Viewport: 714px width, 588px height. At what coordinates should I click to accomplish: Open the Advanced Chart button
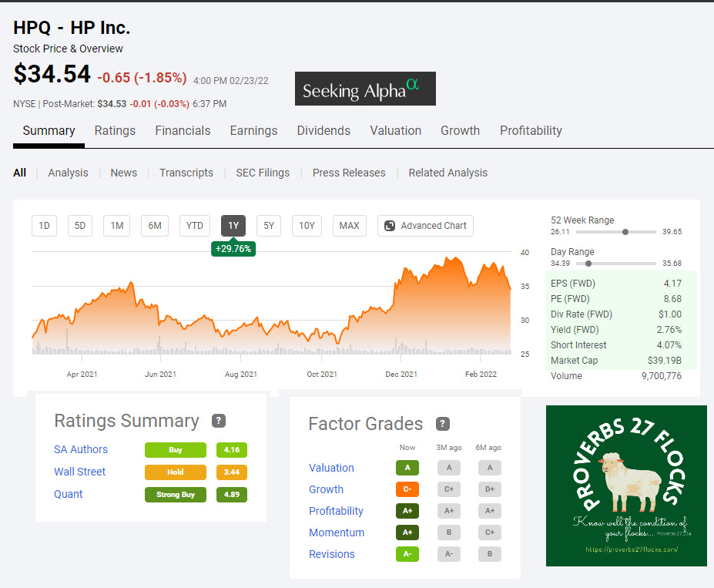(425, 226)
